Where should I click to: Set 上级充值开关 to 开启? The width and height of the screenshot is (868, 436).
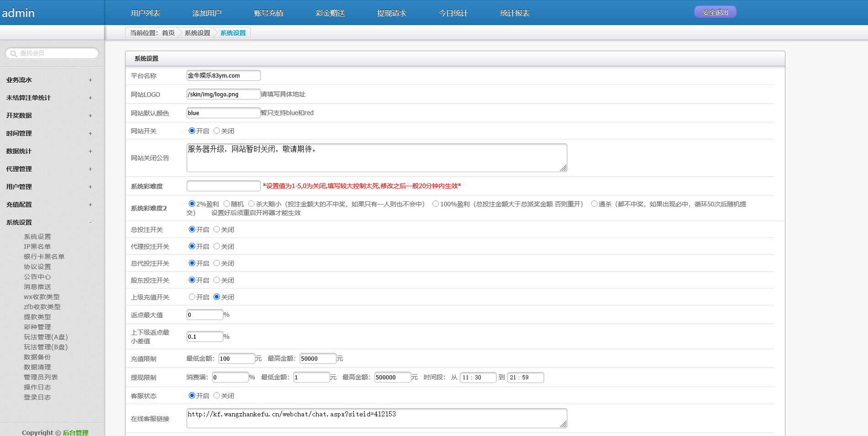coord(192,297)
